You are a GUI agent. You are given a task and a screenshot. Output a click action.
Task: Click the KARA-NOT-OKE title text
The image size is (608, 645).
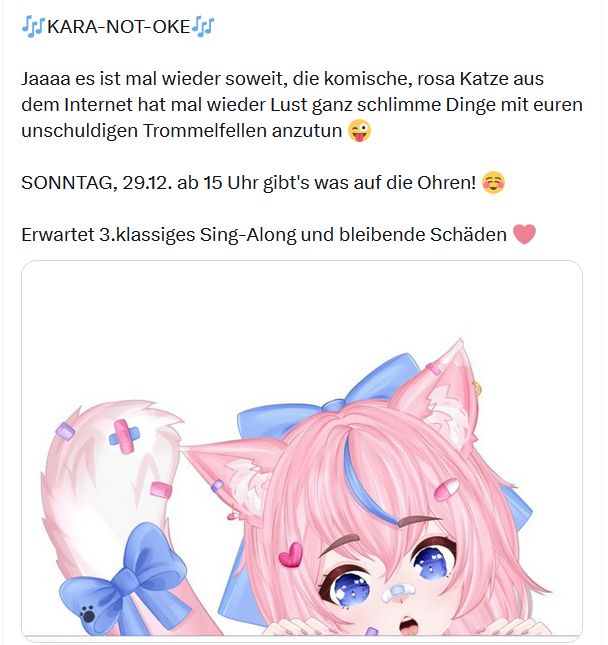(x=118, y=27)
